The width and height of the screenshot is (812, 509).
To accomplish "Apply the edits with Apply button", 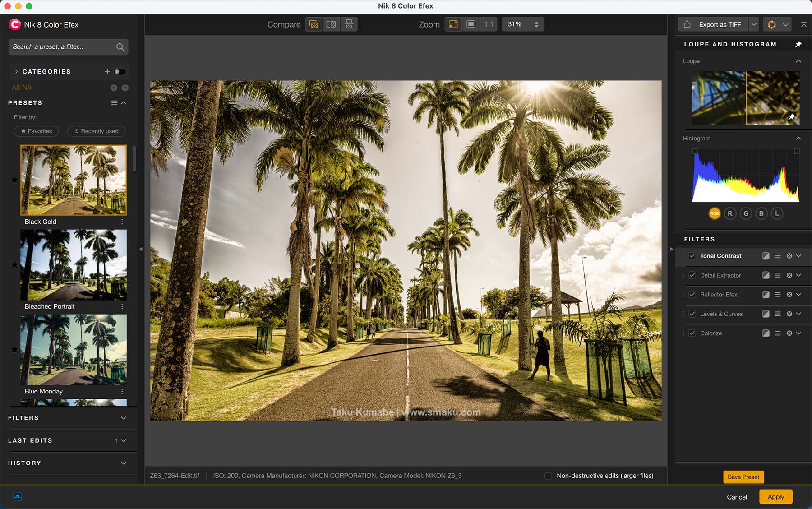I will point(775,497).
